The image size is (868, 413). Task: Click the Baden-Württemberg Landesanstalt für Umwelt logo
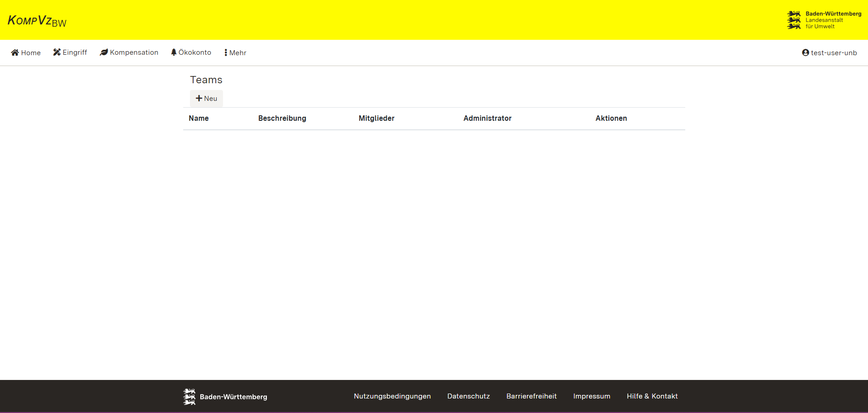coord(824,20)
